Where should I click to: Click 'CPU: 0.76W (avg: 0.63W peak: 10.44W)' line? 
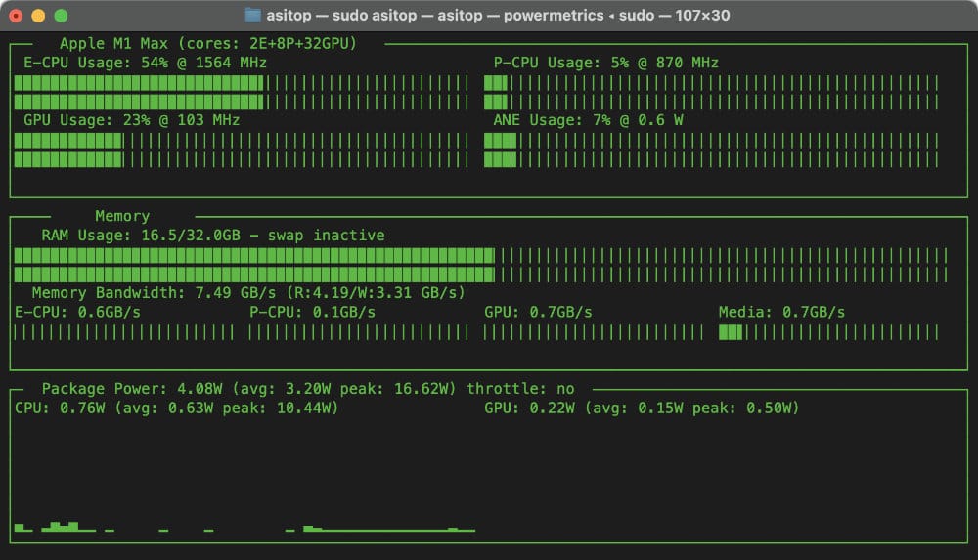176,409
